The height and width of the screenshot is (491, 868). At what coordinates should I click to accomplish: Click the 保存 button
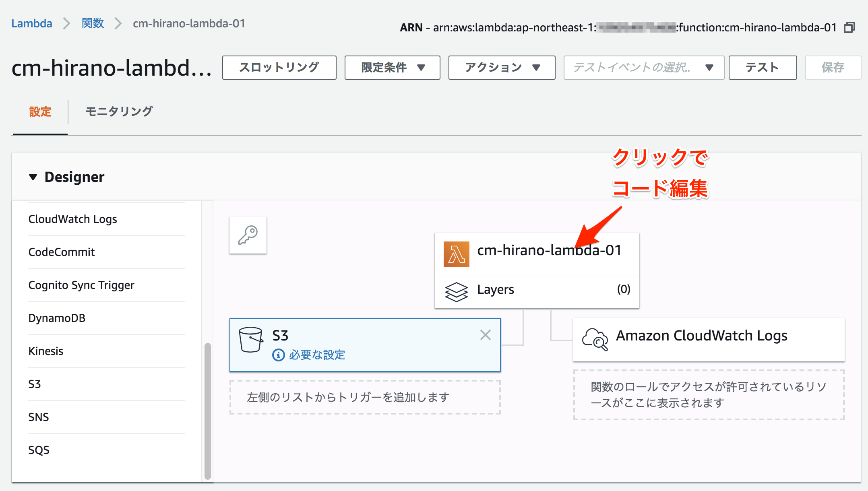[x=833, y=68]
